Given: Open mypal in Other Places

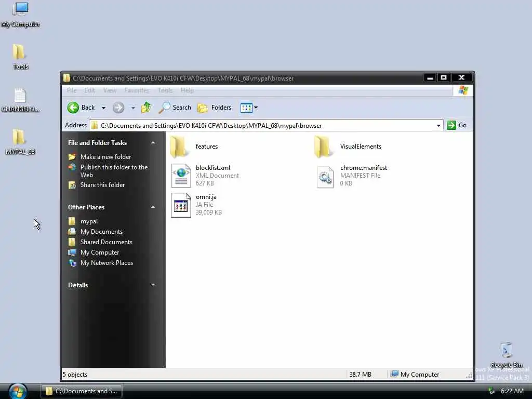Looking at the screenshot, I should (x=89, y=221).
